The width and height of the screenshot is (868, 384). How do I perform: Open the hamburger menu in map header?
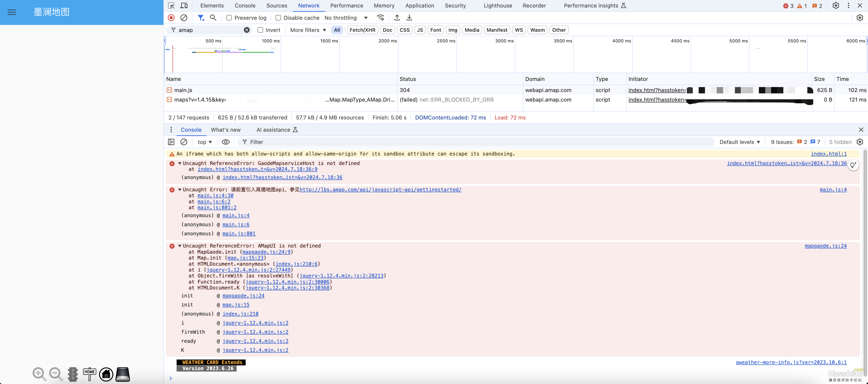pos(12,12)
